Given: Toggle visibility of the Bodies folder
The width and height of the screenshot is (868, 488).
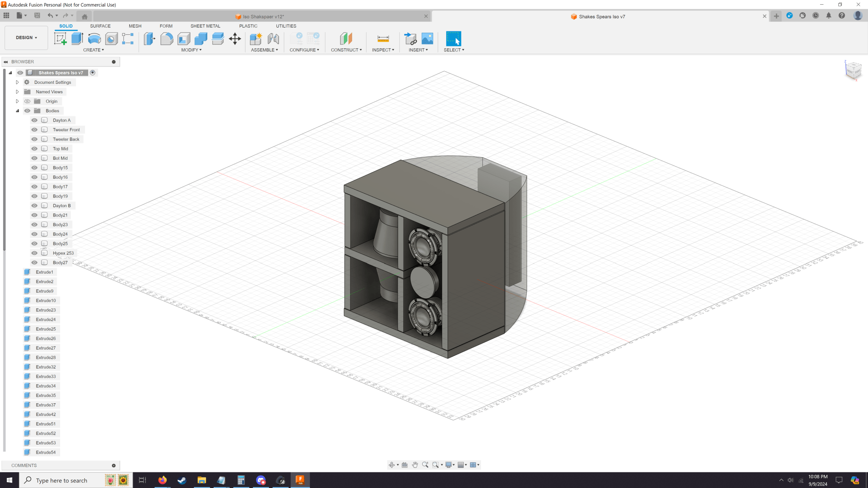Looking at the screenshot, I should pyautogui.click(x=28, y=111).
